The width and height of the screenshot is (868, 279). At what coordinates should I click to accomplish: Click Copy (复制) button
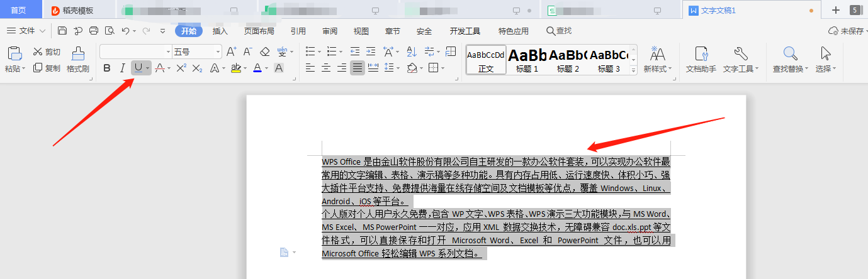[47, 68]
